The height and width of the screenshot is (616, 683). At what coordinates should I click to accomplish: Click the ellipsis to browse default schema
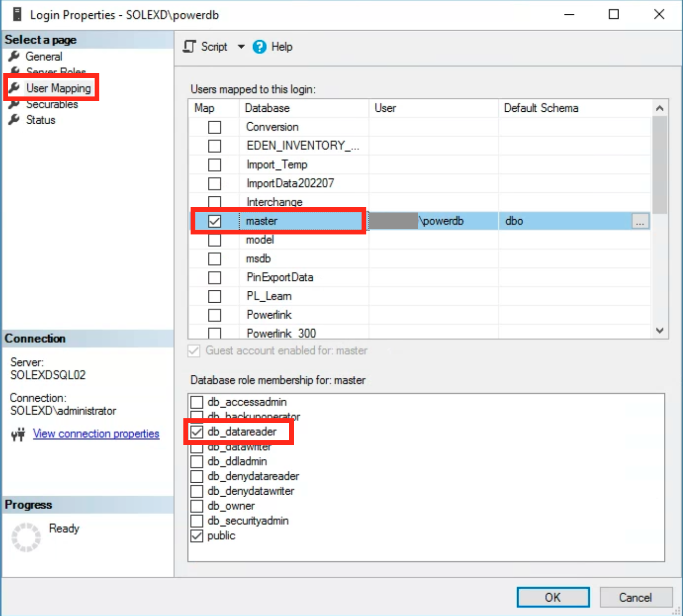pos(640,221)
